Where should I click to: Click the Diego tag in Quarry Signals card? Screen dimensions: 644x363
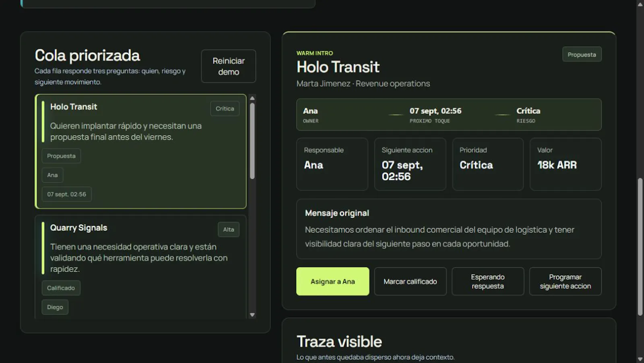[x=55, y=307]
